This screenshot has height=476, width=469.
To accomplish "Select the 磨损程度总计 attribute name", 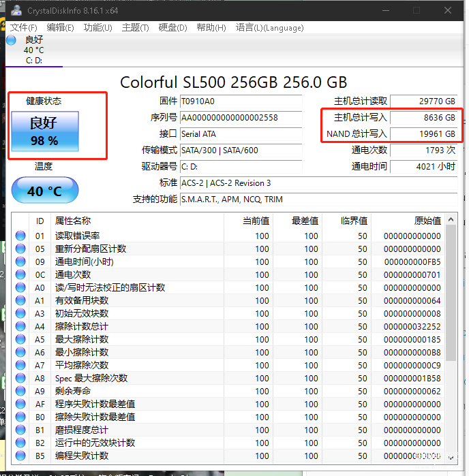I will (81, 430).
